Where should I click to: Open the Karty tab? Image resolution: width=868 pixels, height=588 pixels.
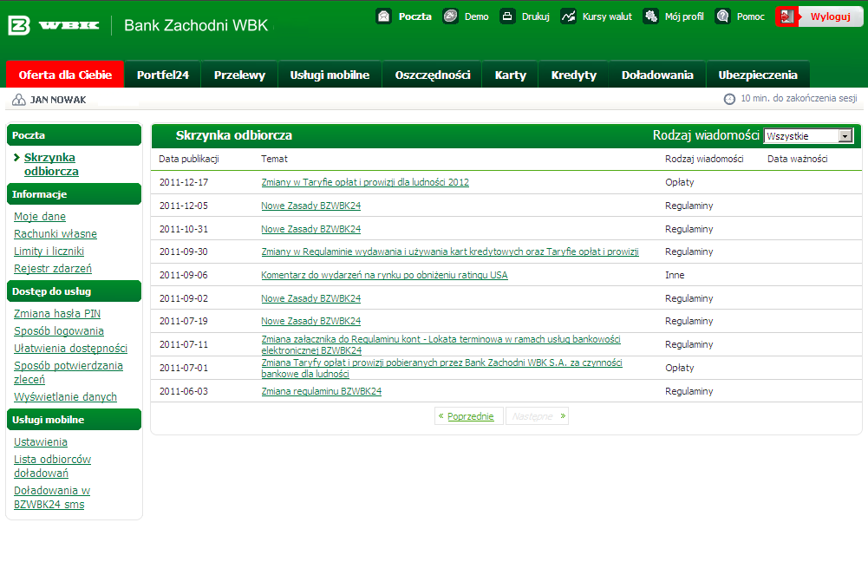[511, 75]
